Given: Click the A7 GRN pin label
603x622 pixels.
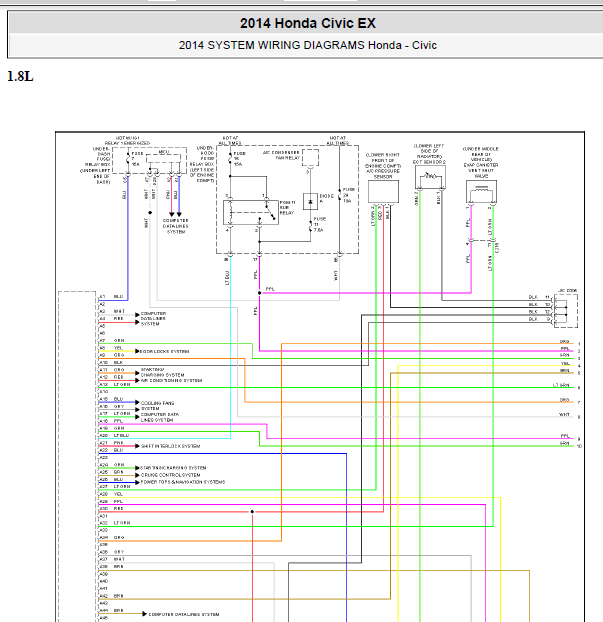Looking at the screenshot, I should coord(112,340).
